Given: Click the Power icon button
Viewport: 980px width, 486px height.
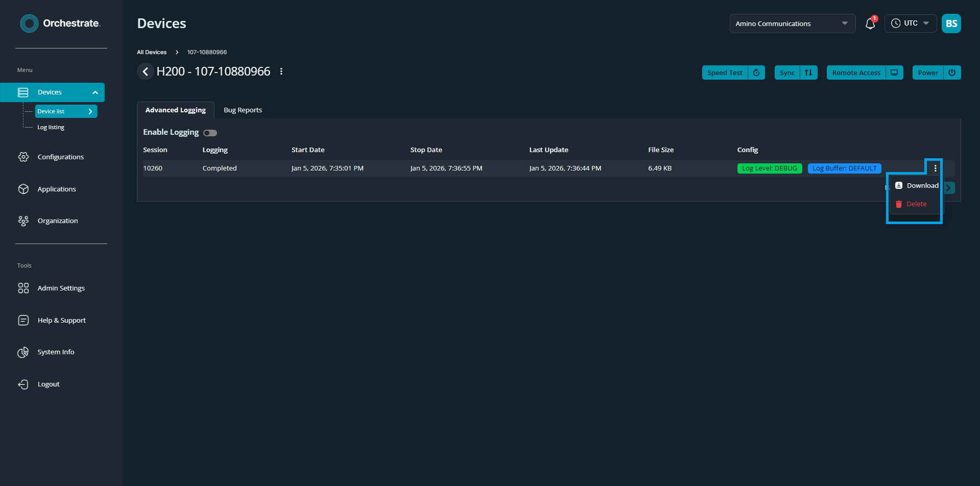Looking at the screenshot, I should tap(952, 72).
